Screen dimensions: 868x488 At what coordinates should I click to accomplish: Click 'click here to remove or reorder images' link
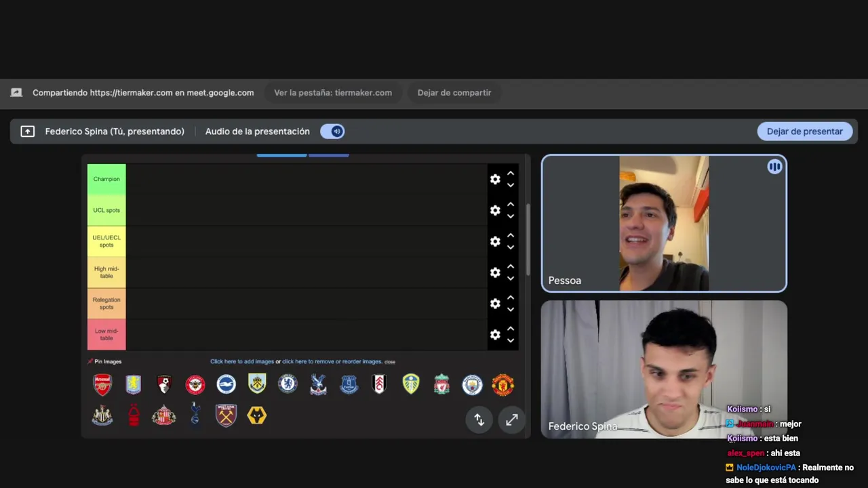click(x=332, y=361)
